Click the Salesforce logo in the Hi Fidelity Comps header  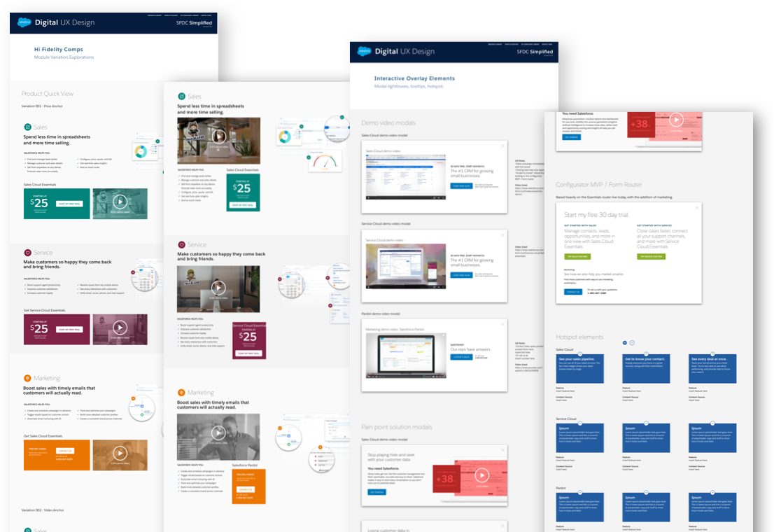(24, 22)
